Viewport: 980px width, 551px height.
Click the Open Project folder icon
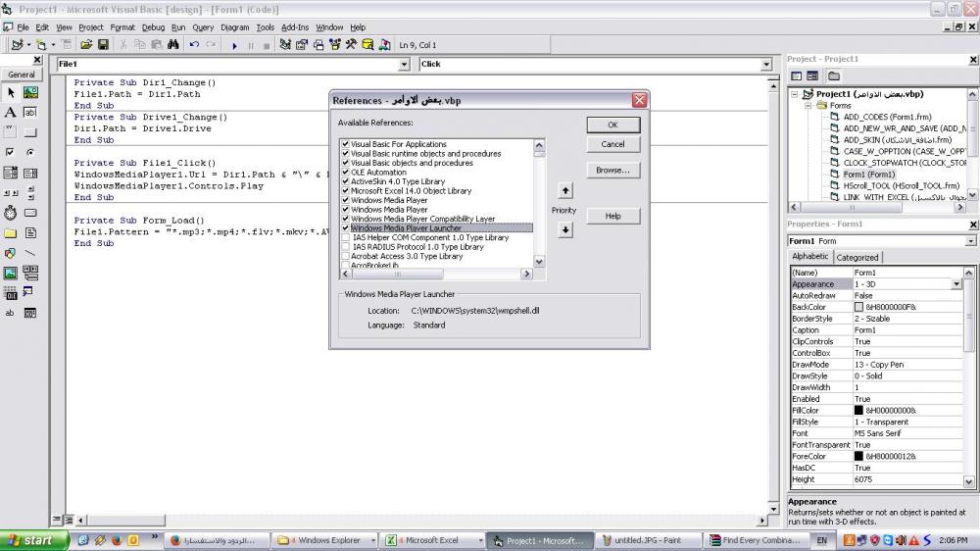point(86,45)
